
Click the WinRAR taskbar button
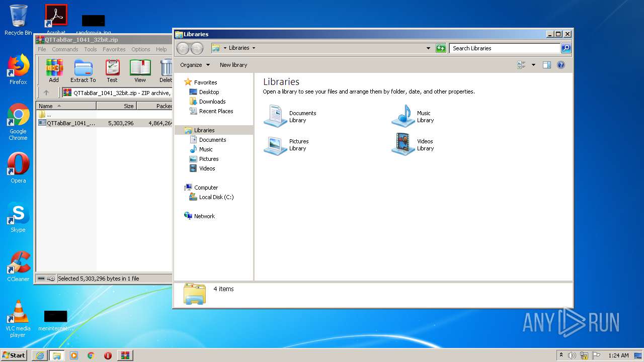coord(125,355)
